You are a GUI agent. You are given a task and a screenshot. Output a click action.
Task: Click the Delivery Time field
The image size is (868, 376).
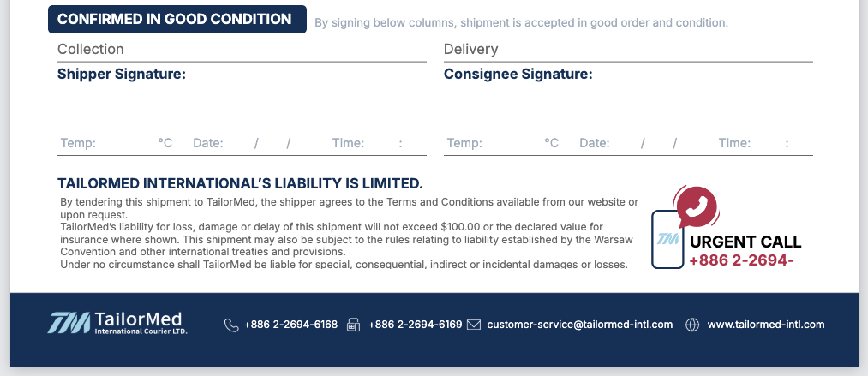pyautogui.click(x=769, y=144)
